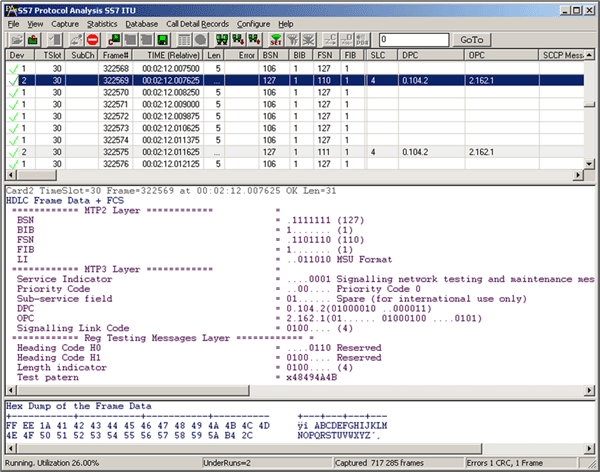Click the binoculars search icon

coord(222,39)
